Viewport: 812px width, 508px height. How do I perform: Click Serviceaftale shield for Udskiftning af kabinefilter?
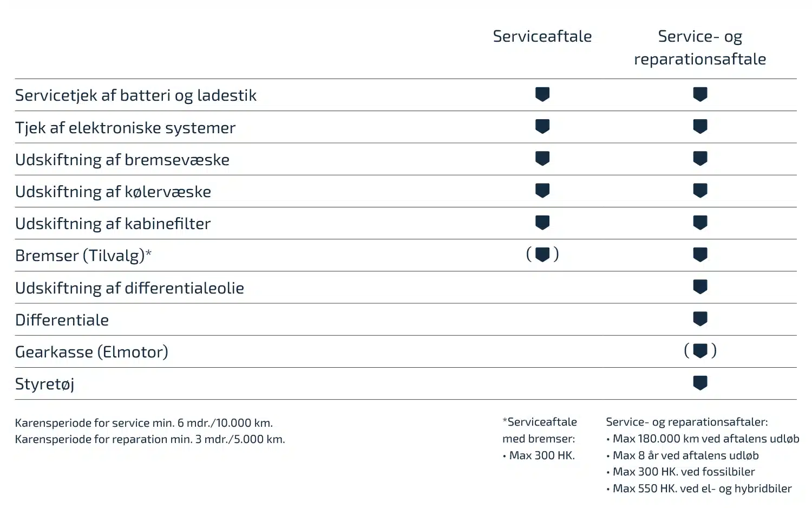coord(542,222)
